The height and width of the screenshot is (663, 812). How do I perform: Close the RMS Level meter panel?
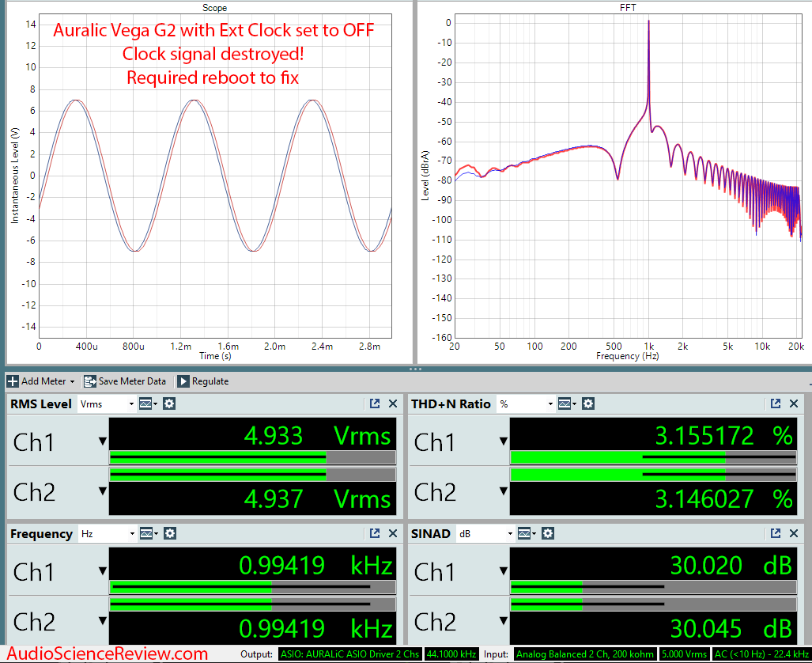click(x=393, y=403)
